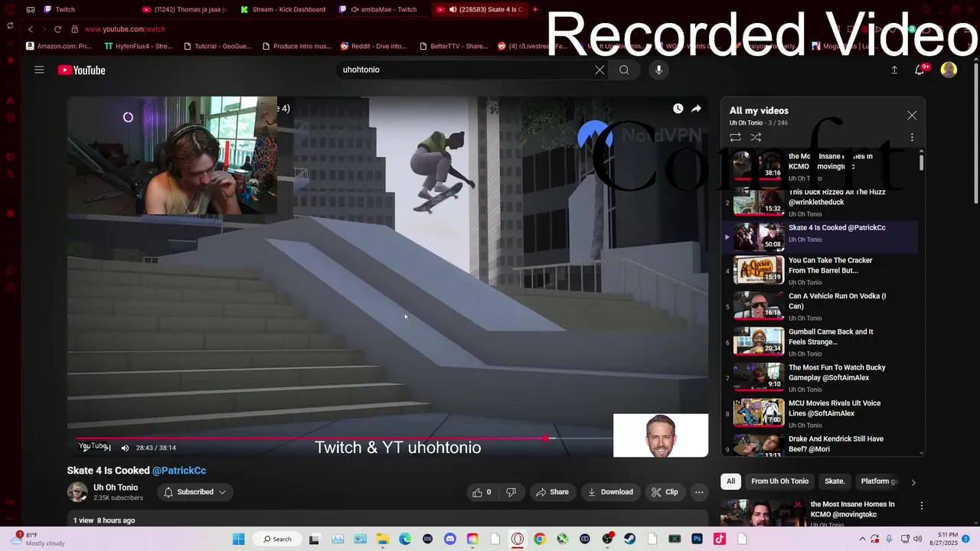Select the All filter chip
Viewport: 980px width, 551px height.
pyautogui.click(x=730, y=481)
